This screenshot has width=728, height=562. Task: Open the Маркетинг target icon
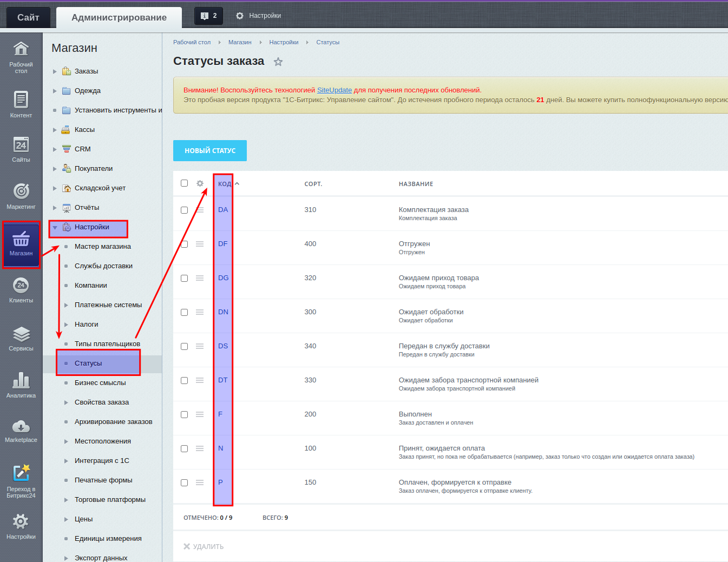(21, 191)
